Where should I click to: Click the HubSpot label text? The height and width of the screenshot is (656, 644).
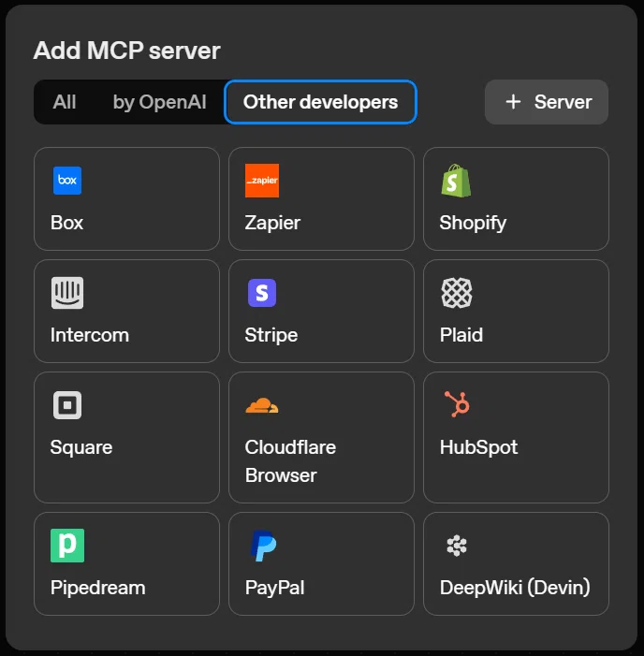(x=478, y=447)
